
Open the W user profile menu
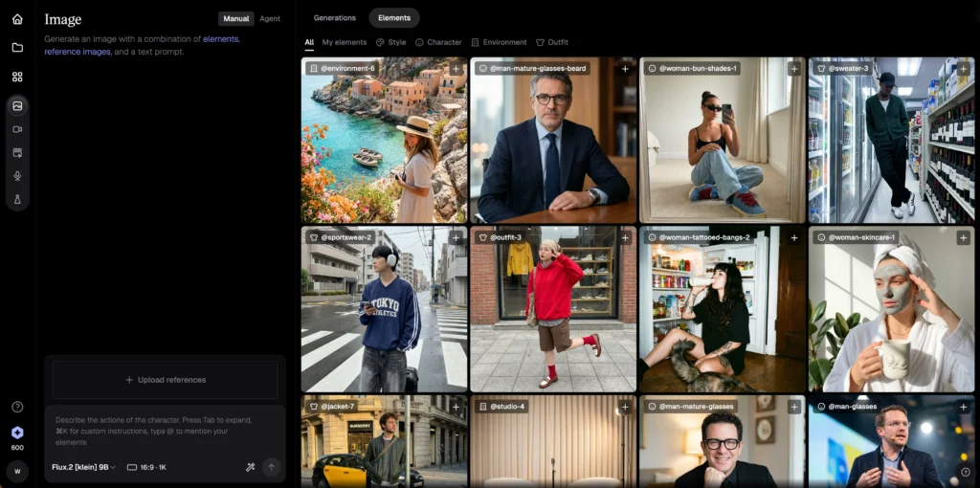click(17, 471)
